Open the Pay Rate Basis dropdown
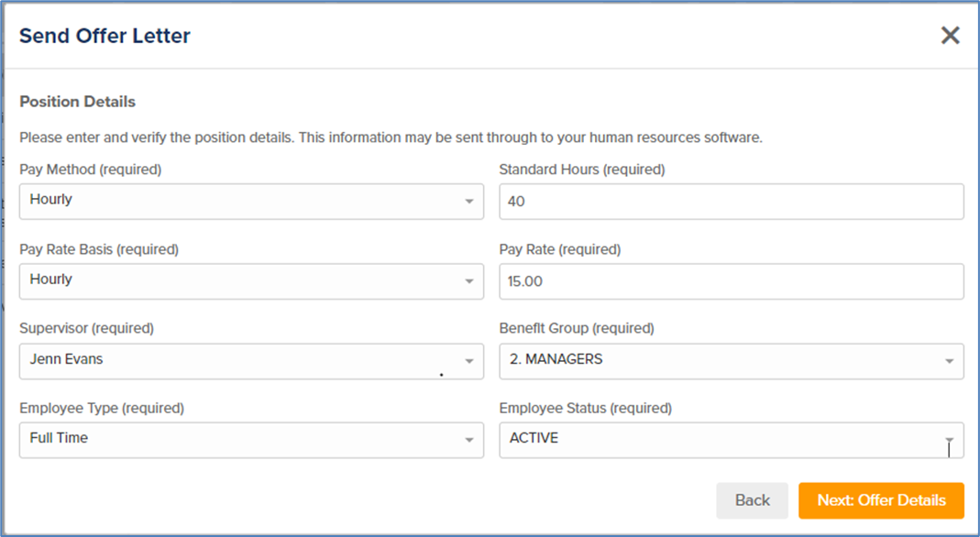The height and width of the screenshot is (537, 980). (251, 281)
